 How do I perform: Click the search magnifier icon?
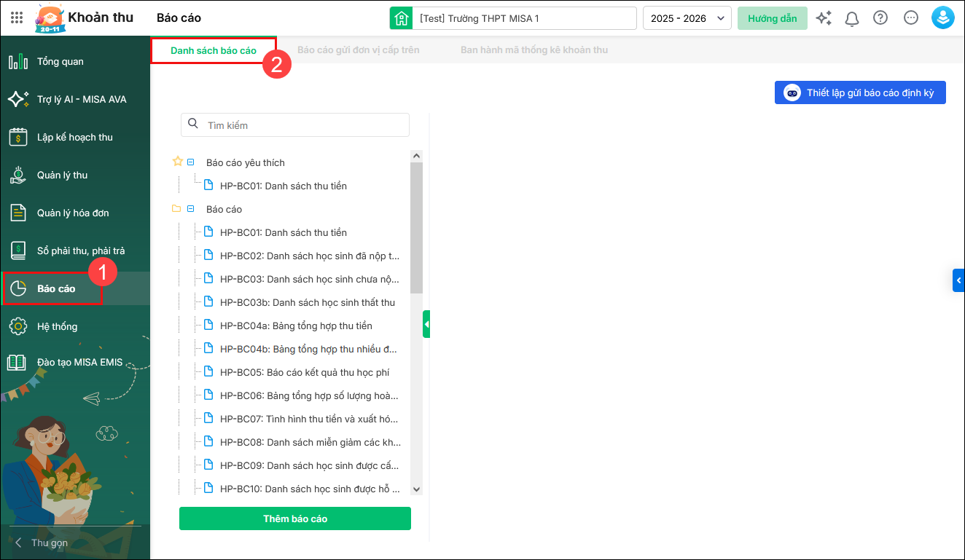point(193,124)
